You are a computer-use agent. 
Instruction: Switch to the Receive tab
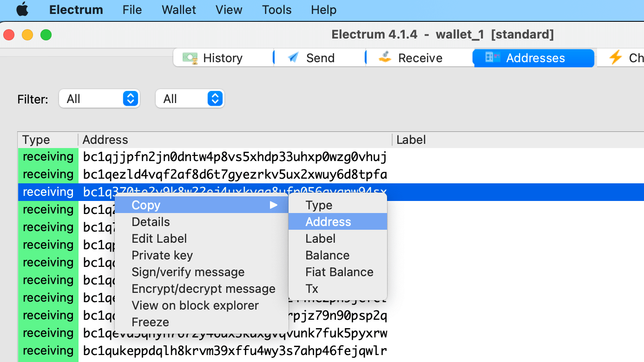(x=420, y=58)
